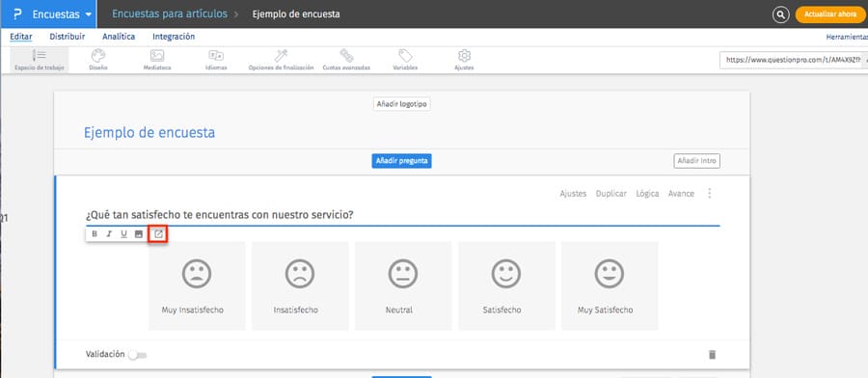Screen dimensions: 868x378
Task: Click the Neutral label
Action: pyautogui.click(x=399, y=310)
